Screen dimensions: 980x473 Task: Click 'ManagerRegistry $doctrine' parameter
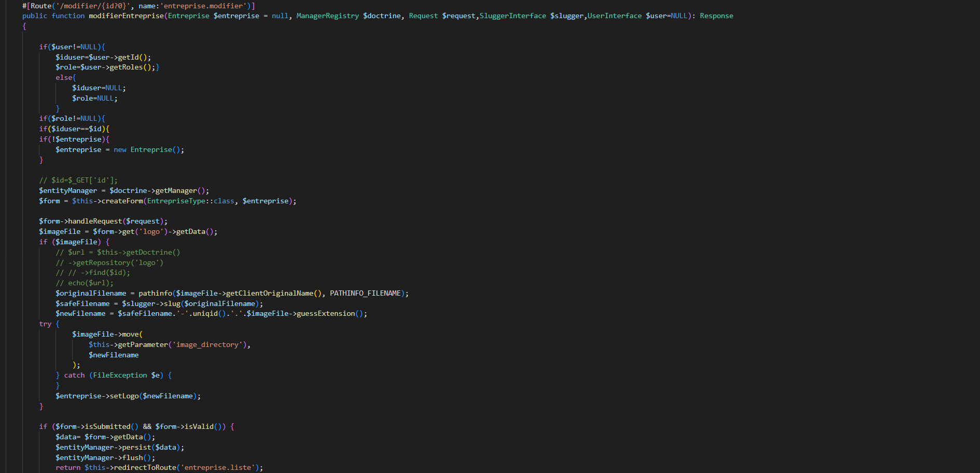(x=348, y=16)
